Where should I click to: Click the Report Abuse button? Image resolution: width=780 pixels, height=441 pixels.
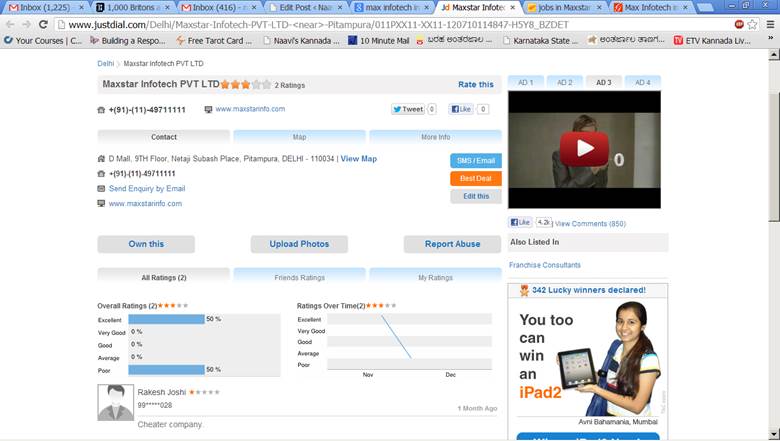pos(452,244)
